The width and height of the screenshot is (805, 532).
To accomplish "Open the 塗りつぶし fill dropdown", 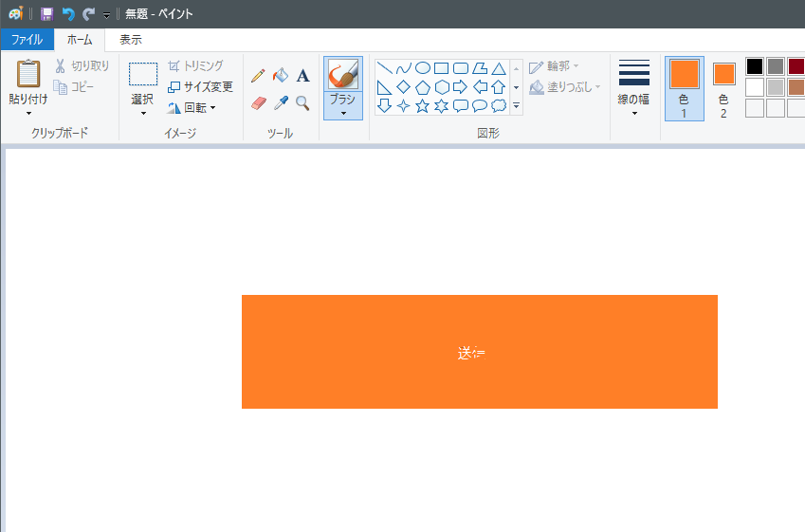I will point(565,87).
